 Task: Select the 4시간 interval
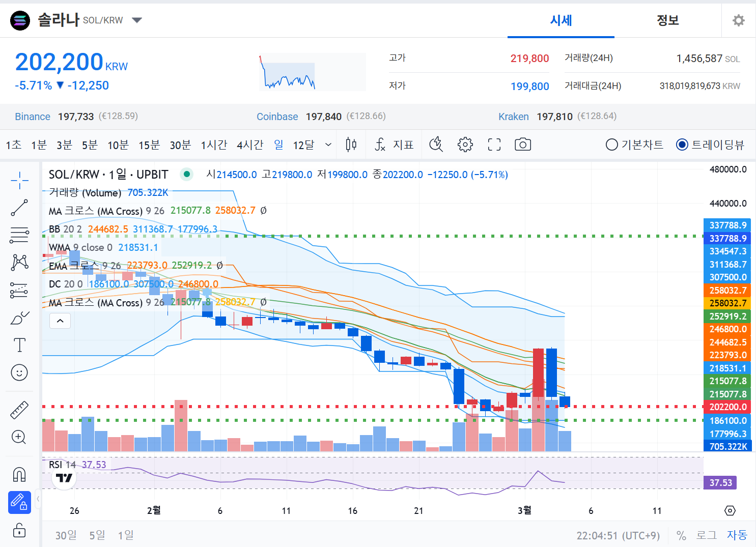[x=250, y=145]
